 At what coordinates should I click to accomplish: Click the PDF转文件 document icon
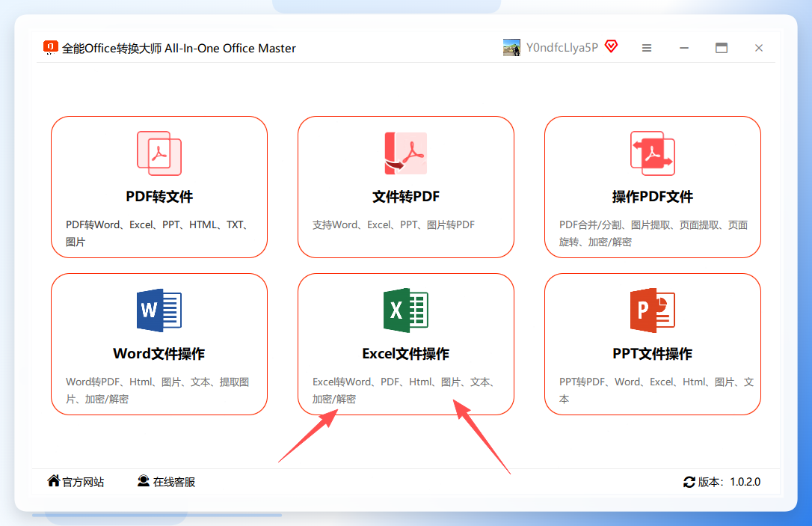tap(159, 153)
